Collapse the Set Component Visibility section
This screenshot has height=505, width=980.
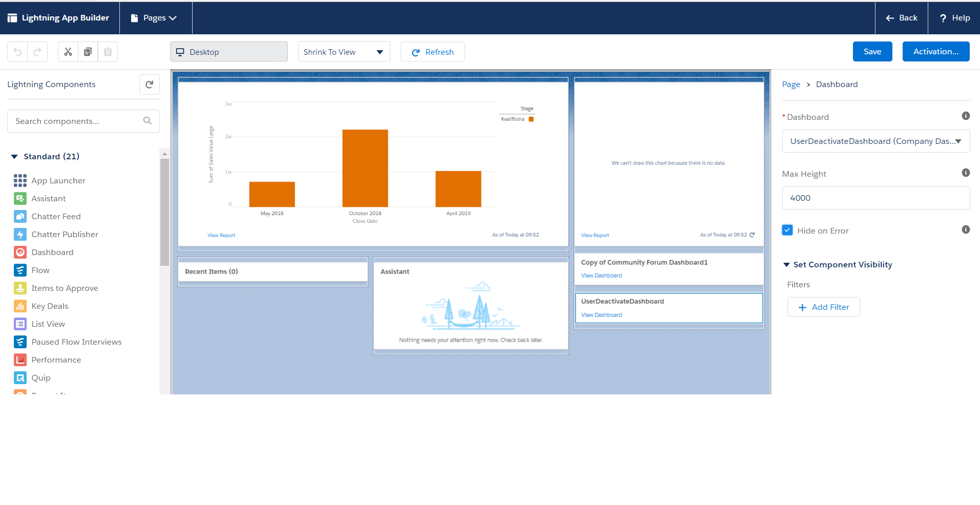pyautogui.click(x=786, y=265)
